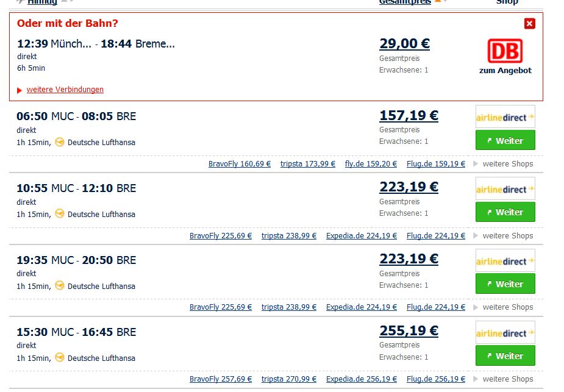Viewport: 564px width, 392px height.
Task: Expand 'weitere Shops' for 157,19 € flight
Action: coord(507,164)
